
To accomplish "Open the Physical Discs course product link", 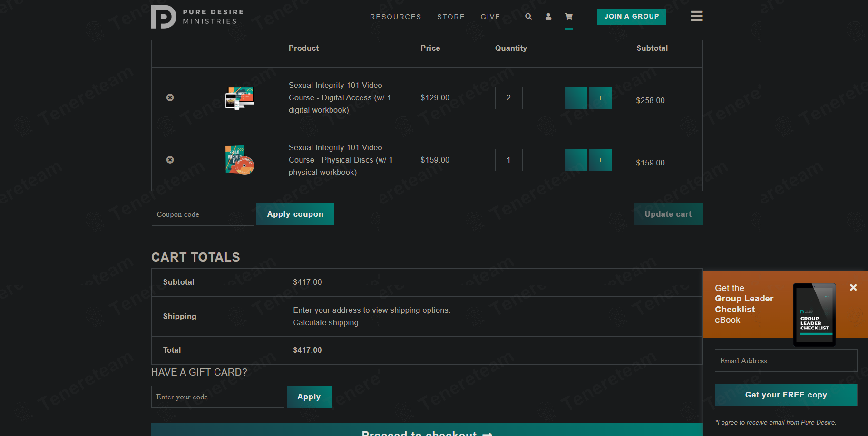I will [x=341, y=160].
